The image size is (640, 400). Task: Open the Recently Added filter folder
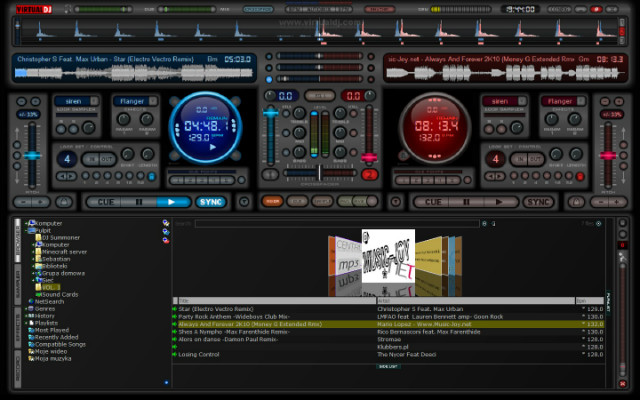pos(53,337)
